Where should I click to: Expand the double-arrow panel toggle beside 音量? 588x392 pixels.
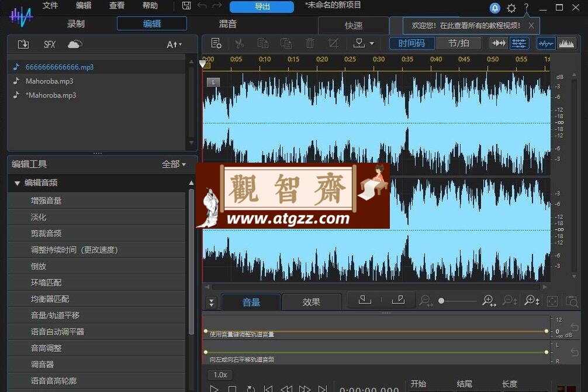click(212, 302)
